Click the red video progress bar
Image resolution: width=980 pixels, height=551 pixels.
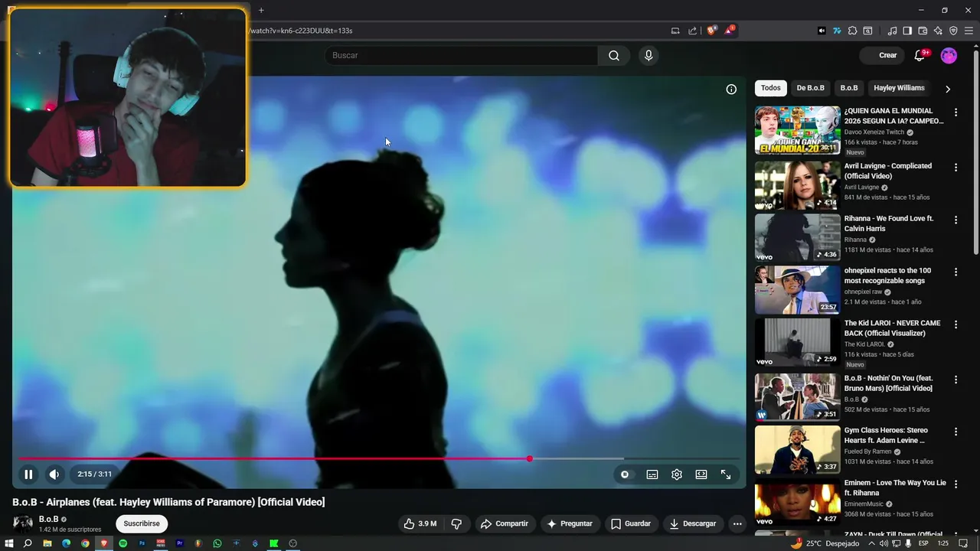tap(274, 459)
